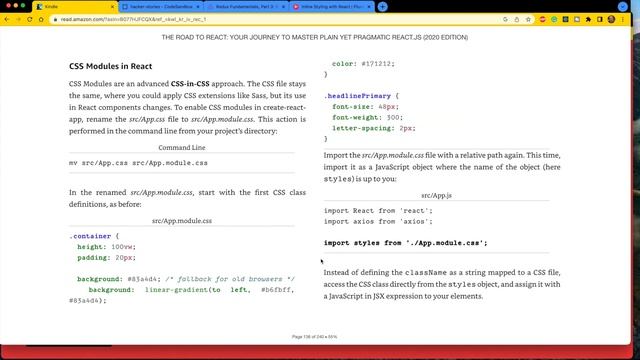Reload the Kindle reader page
Viewport: 640px width, 360px height.
[30, 19]
